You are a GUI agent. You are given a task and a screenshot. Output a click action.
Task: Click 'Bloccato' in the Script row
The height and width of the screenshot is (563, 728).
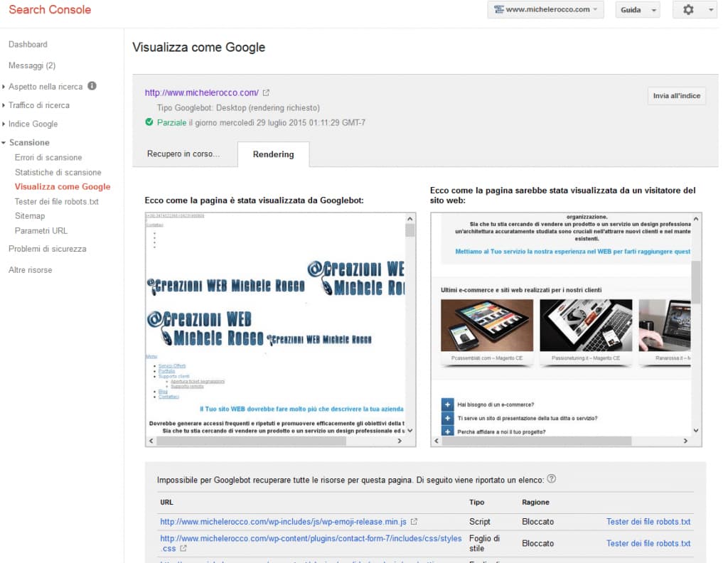pyautogui.click(x=537, y=522)
